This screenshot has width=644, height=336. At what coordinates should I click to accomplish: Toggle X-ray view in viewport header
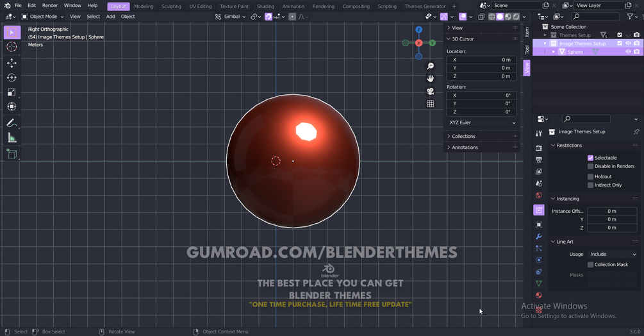point(481,17)
